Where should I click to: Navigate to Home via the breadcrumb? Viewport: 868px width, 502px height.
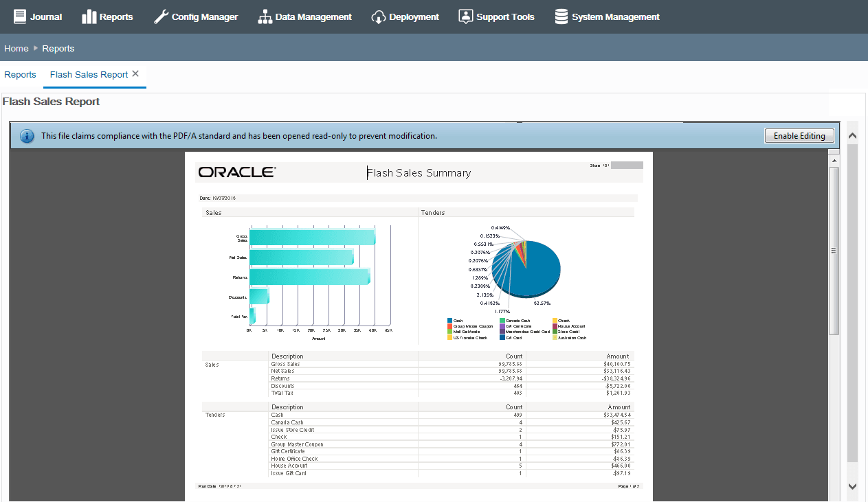tap(16, 48)
